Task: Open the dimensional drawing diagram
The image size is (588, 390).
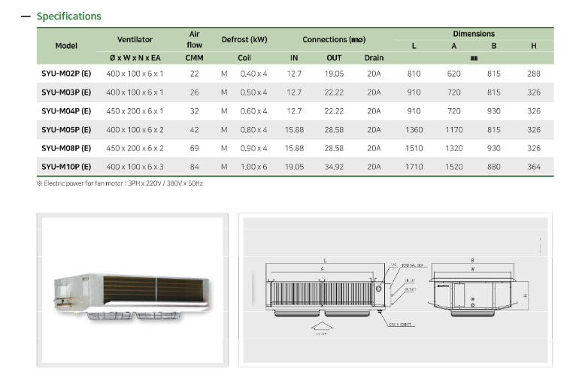Action: (396, 290)
